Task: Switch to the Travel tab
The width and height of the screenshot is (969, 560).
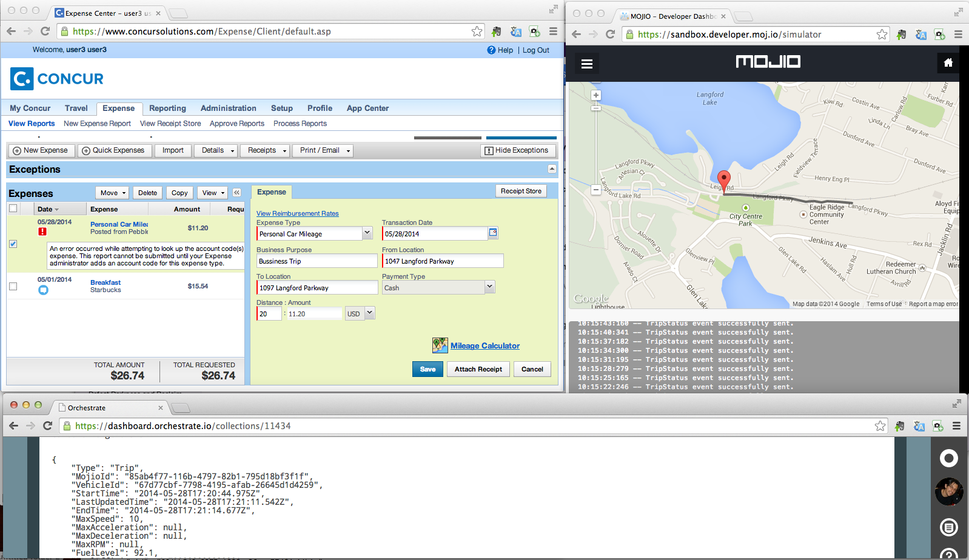Action: pos(76,108)
